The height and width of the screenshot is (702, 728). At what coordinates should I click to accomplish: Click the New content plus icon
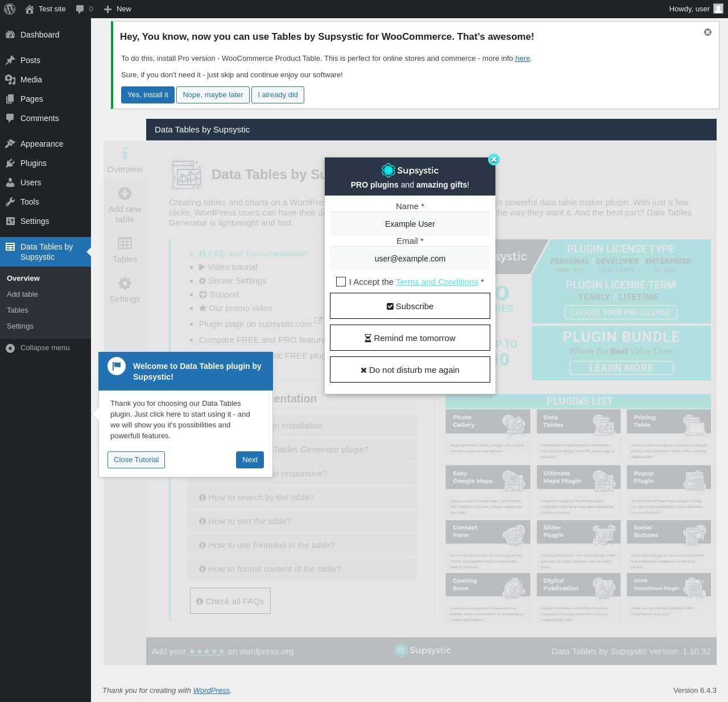coord(107,9)
